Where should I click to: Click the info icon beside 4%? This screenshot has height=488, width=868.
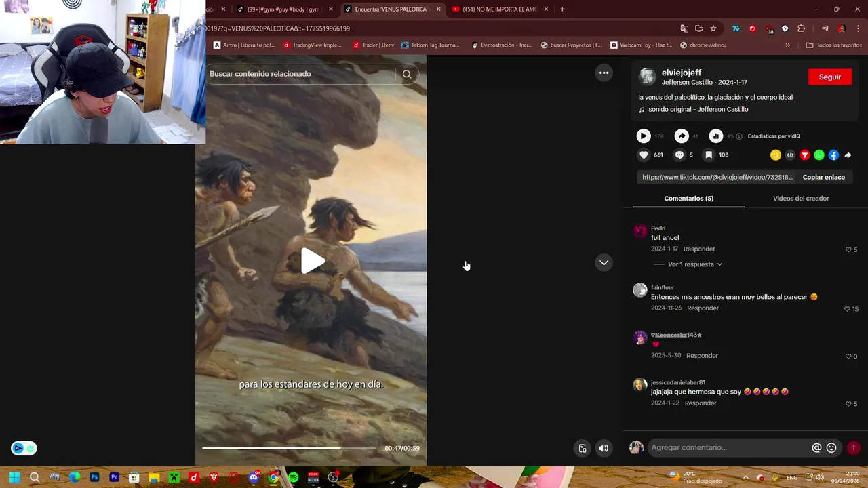[x=739, y=136]
